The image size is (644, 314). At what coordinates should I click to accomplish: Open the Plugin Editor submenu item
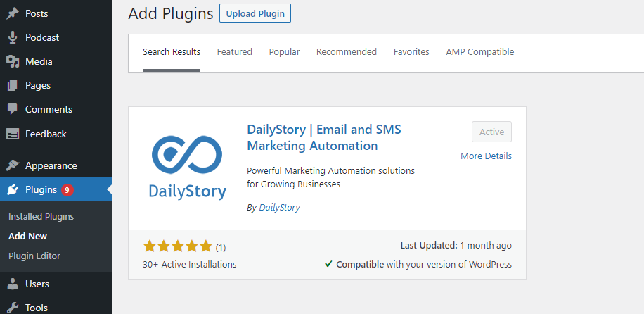[x=34, y=256]
